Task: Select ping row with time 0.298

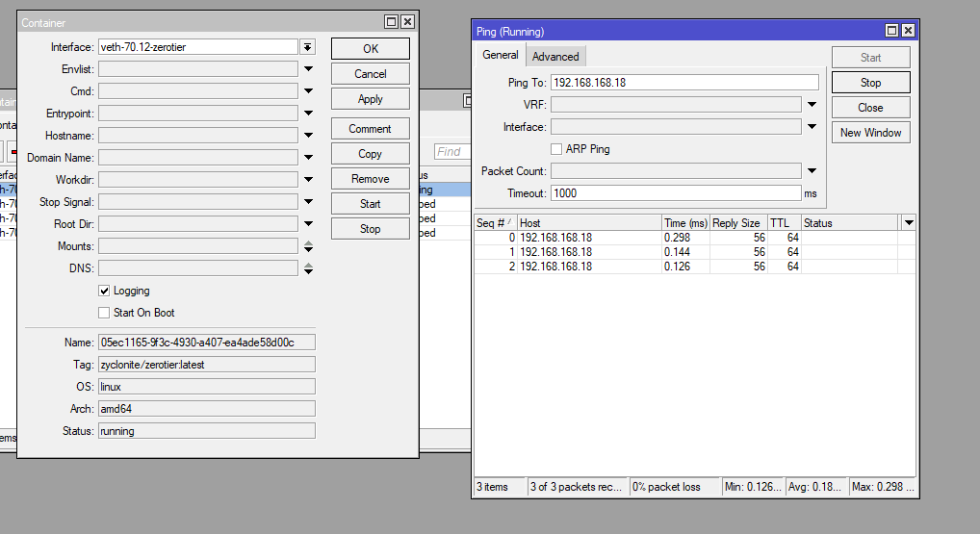Action: (695, 238)
